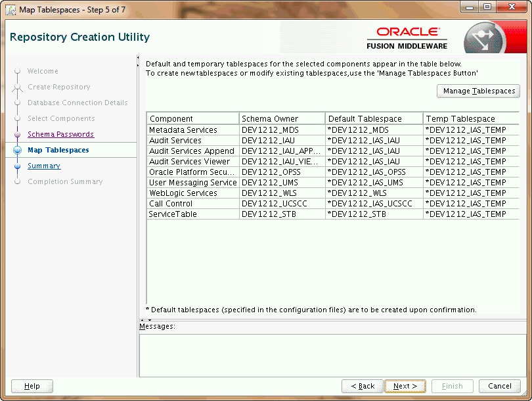532x401 pixels.
Task: Select the Map Tablespaces step
Action: (58, 150)
